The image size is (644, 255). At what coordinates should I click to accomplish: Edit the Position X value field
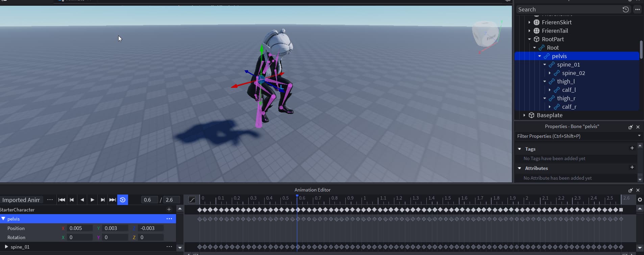click(80, 228)
